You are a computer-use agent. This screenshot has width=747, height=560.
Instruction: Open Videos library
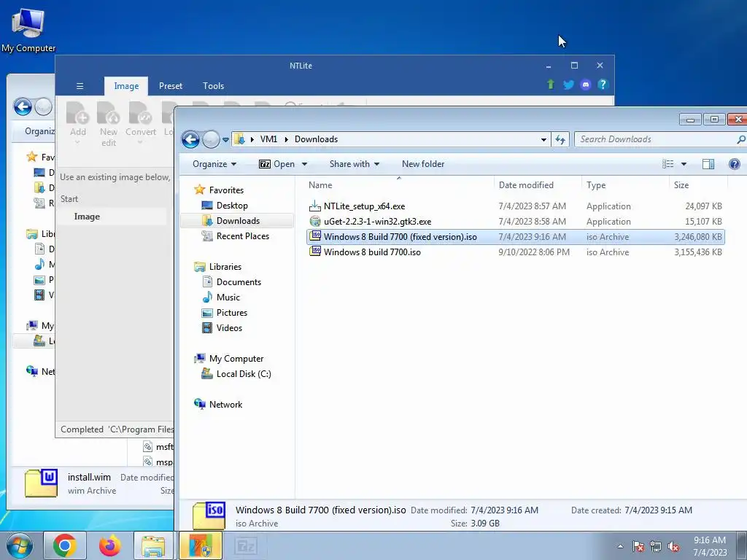[228, 327]
